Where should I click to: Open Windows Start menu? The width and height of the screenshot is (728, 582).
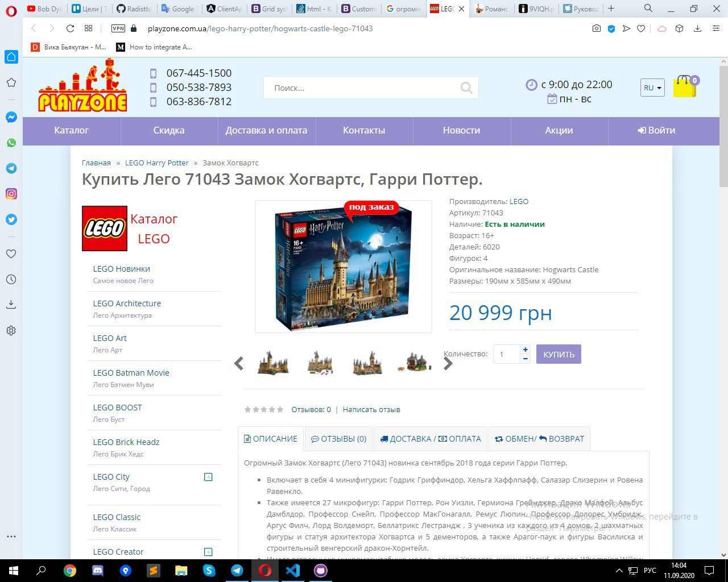[14, 571]
